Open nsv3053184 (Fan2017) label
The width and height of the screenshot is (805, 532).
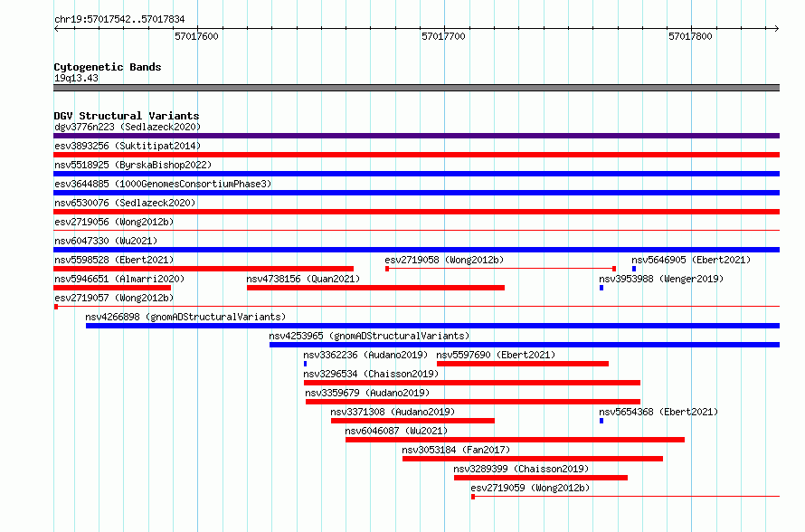(x=456, y=450)
